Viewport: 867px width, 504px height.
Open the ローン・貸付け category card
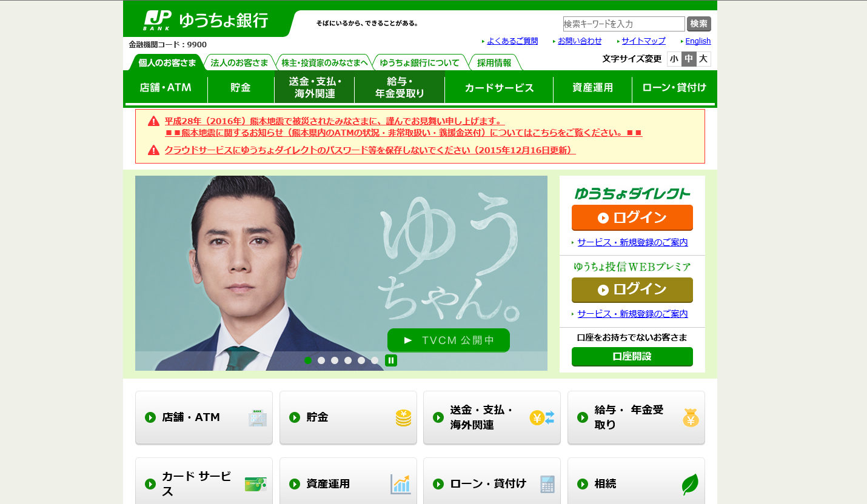click(x=492, y=481)
